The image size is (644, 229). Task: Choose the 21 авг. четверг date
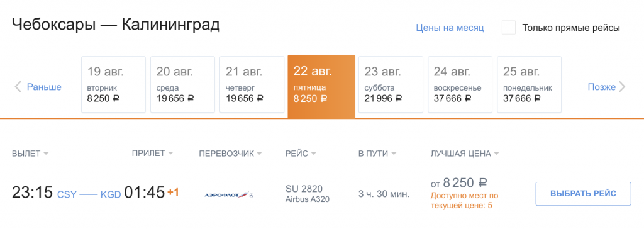[252, 84]
